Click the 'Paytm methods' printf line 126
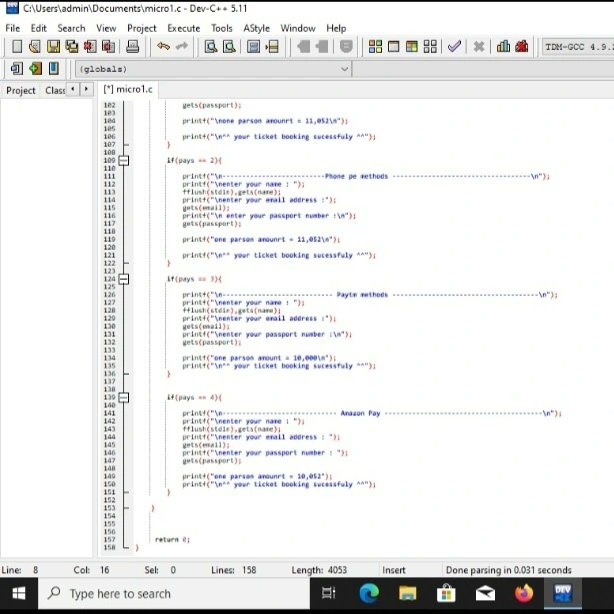Screen dimensions: 614x614 click(x=370, y=295)
